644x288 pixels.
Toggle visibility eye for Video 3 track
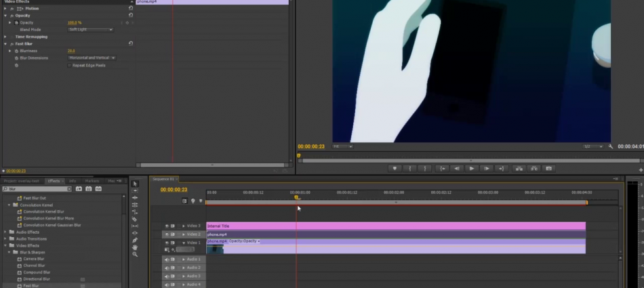pyautogui.click(x=167, y=226)
